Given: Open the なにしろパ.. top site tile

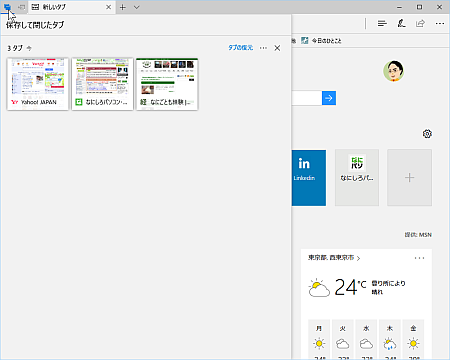Looking at the screenshot, I should tap(357, 178).
